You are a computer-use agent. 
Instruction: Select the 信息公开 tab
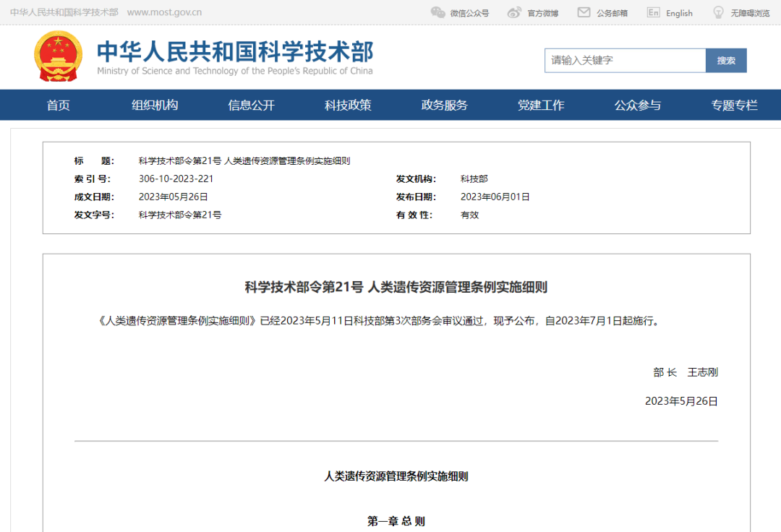(x=251, y=105)
